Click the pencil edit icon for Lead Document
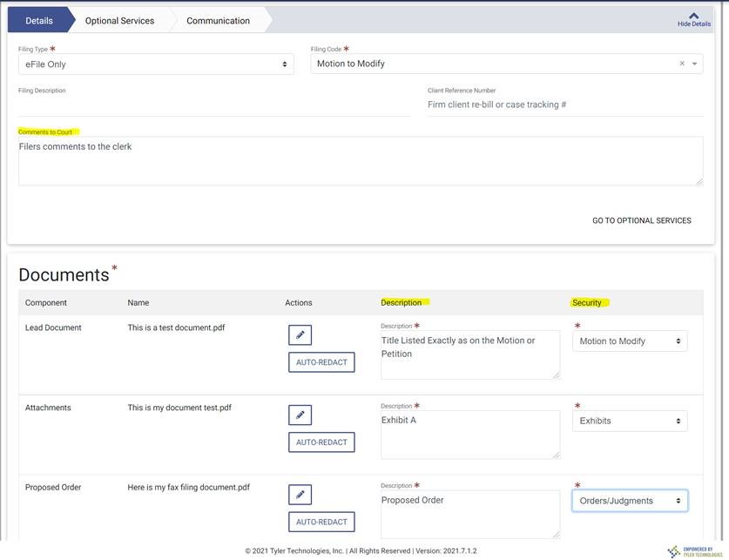 (300, 335)
